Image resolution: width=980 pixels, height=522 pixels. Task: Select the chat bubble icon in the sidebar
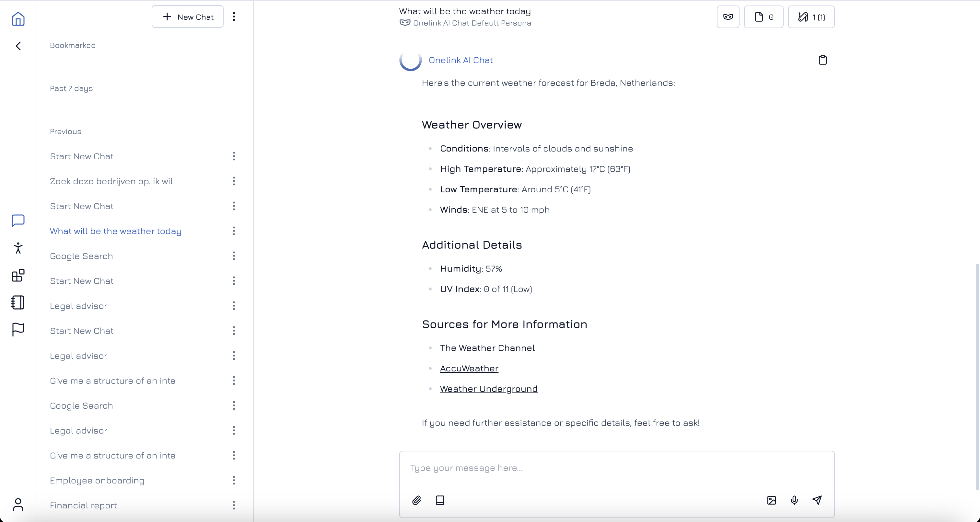click(18, 221)
